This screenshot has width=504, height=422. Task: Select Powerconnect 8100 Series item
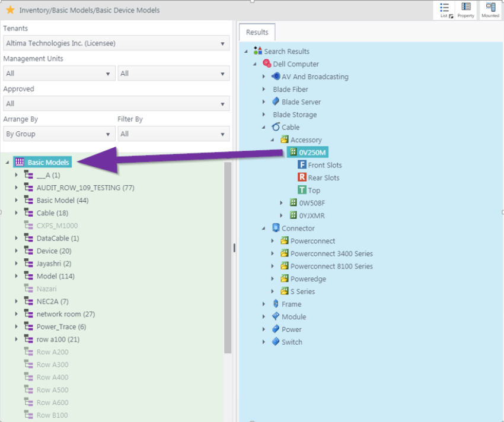coord(331,266)
